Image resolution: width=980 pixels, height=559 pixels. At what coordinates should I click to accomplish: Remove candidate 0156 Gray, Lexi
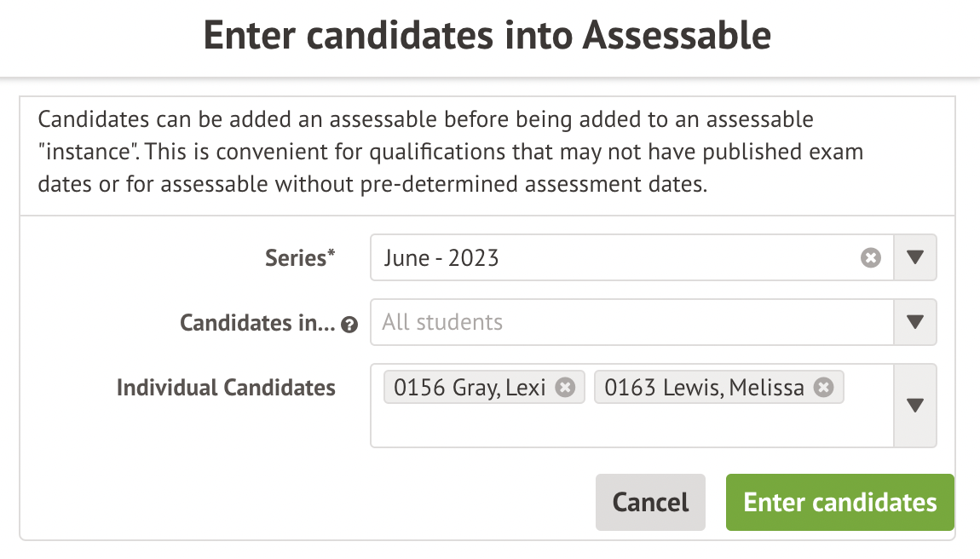(x=564, y=388)
